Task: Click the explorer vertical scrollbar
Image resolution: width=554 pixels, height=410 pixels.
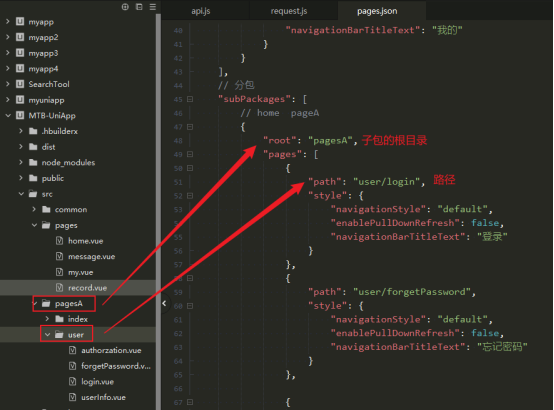Action: (x=158, y=212)
